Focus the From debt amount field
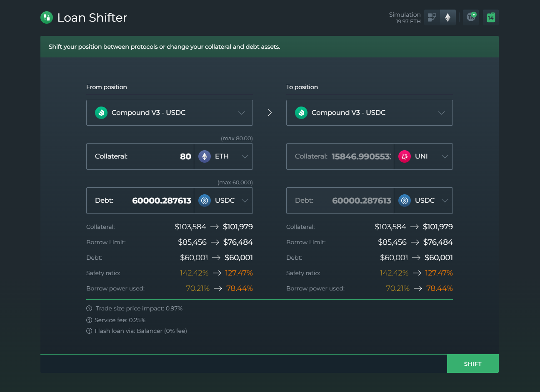 click(140, 201)
